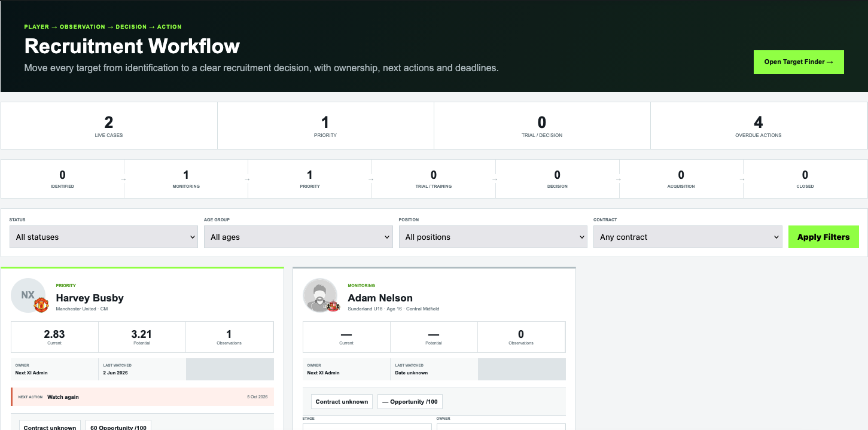Select the Closed pipeline stage
The width and height of the screenshot is (868, 430).
point(805,179)
